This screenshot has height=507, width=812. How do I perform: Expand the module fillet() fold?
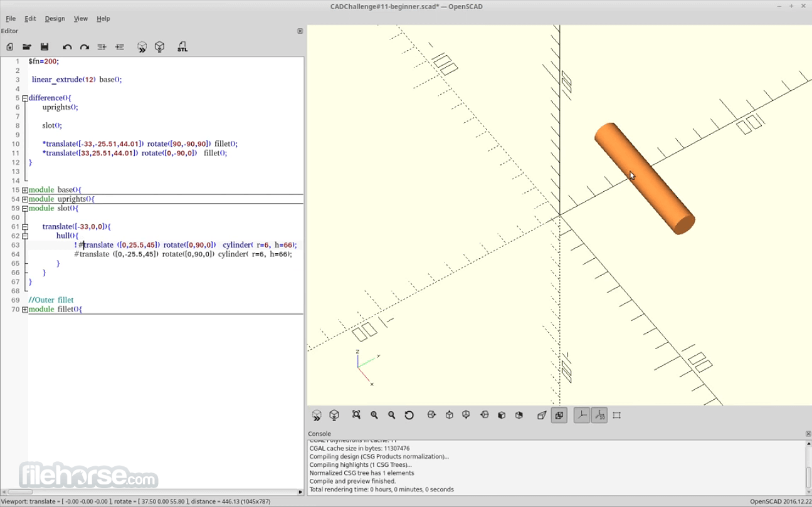(x=25, y=310)
